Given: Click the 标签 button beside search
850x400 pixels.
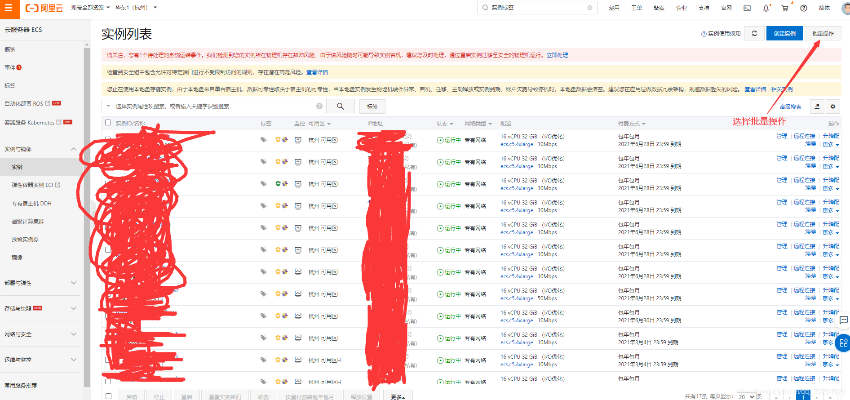Looking at the screenshot, I should pyautogui.click(x=372, y=106).
